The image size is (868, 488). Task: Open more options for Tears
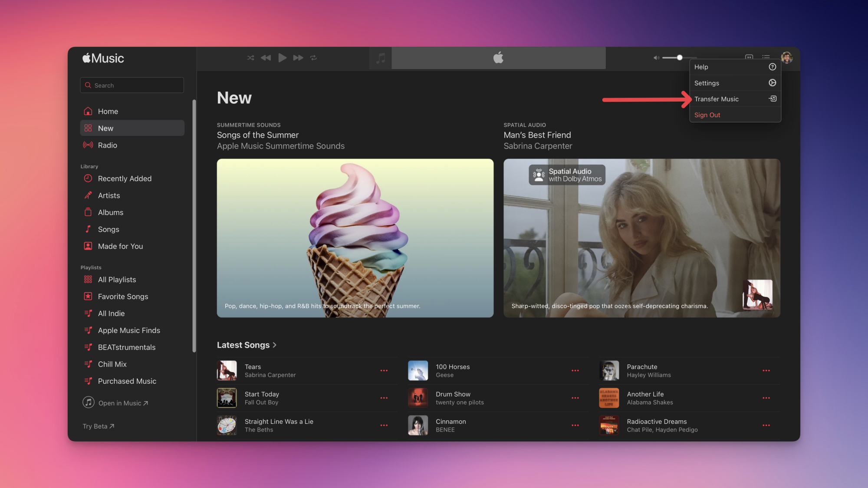click(x=384, y=371)
